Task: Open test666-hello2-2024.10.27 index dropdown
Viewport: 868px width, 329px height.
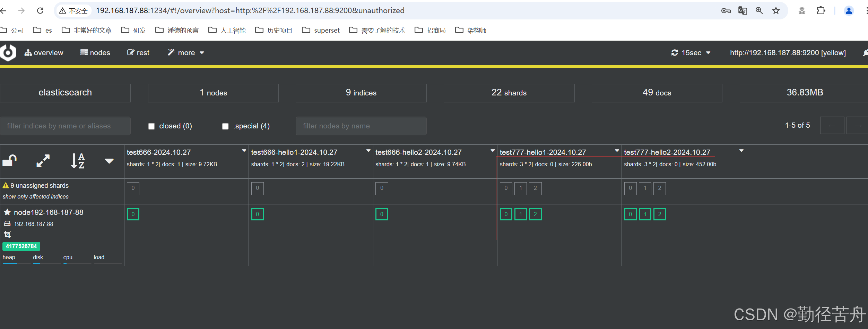Action: (x=493, y=151)
